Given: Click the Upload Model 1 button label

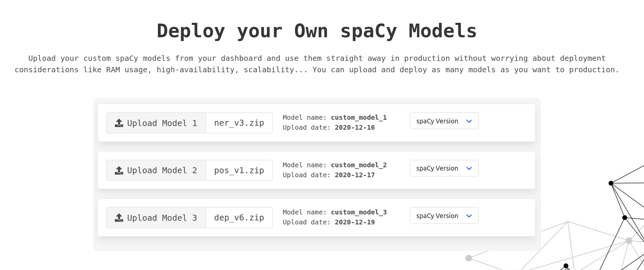Looking at the screenshot, I should click(162, 123).
